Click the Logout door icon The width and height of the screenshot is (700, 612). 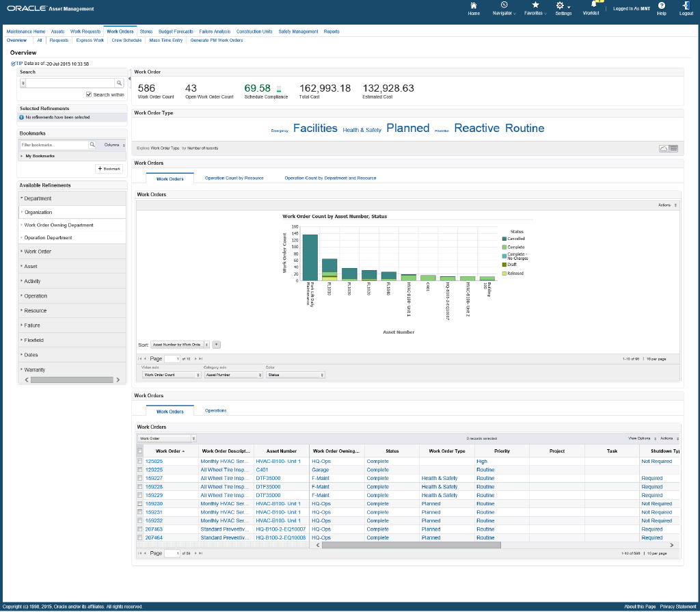(x=686, y=5)
